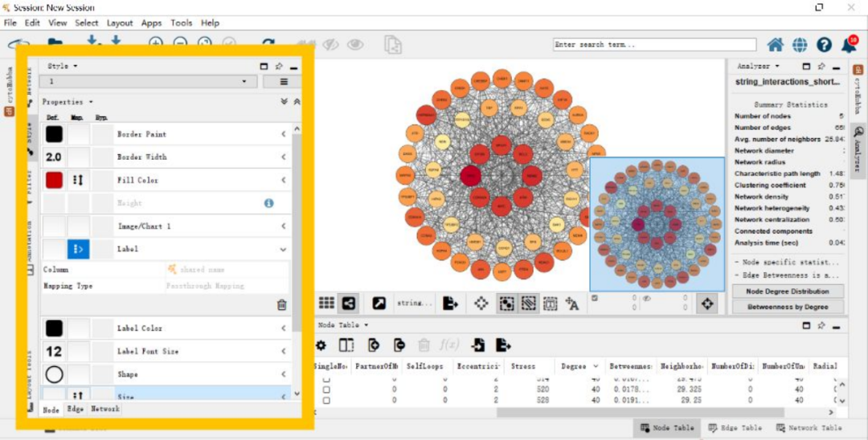Show the grid view of networks
This screenshot has width=868, height=440.
click(326, 303)
